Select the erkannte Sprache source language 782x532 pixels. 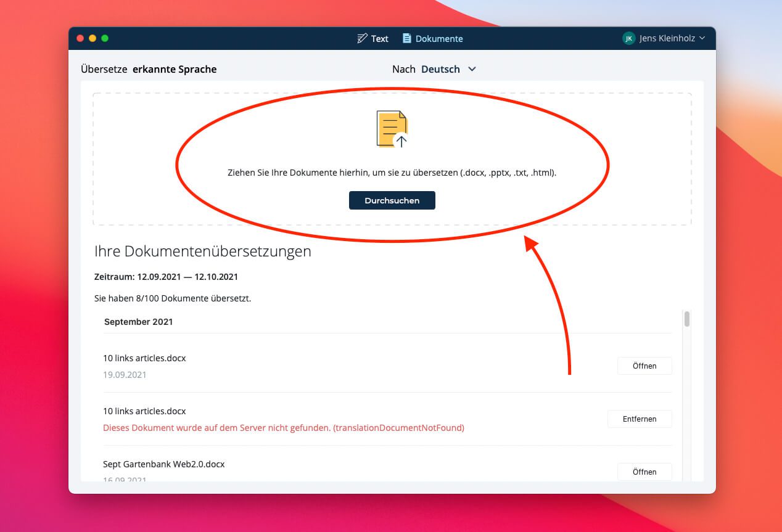pyautogui.click(x=175, y=69)
